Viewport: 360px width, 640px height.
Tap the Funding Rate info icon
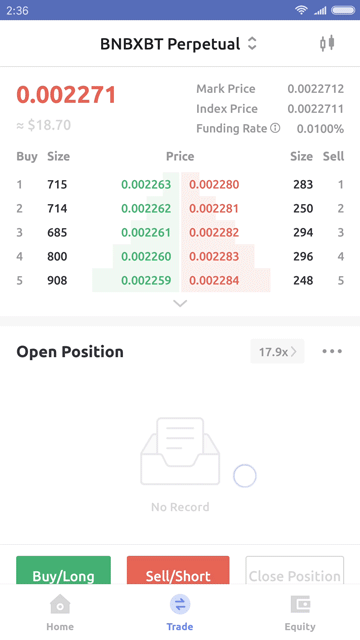tap(276, 129)
